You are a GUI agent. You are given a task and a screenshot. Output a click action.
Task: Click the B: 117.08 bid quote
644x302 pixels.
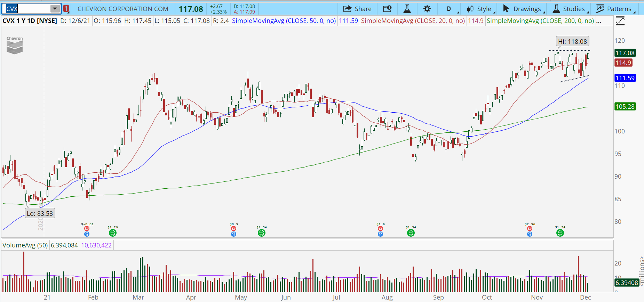244,6
